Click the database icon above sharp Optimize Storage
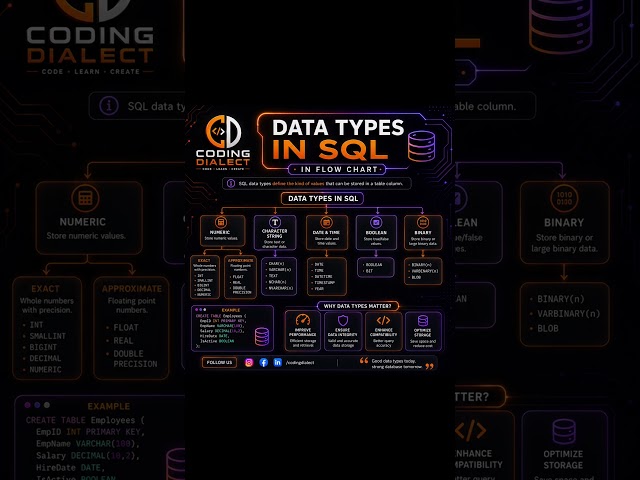This screenshot has width=640, height=480. point(423,320)
